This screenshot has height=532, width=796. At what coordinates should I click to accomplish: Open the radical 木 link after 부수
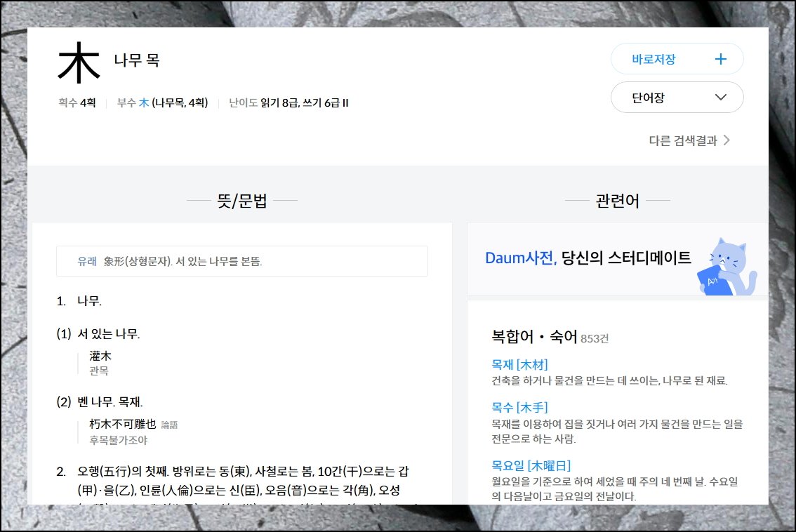pos(144,102)
